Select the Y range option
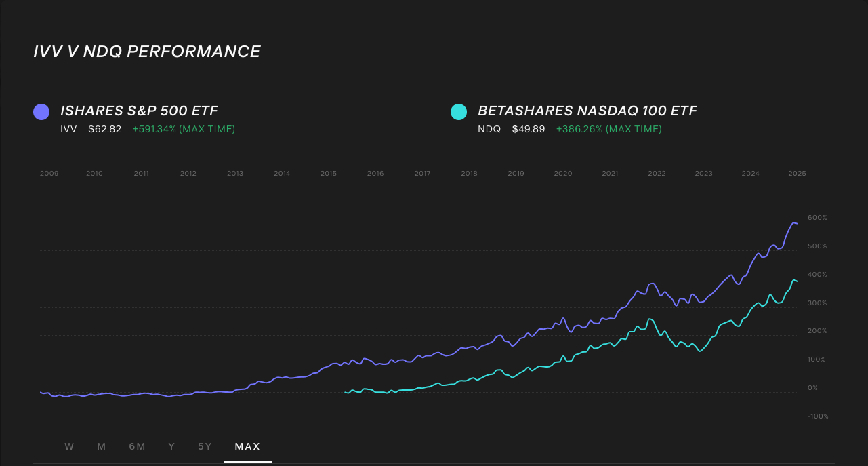The image size is (868, 466). click(171, 446)
